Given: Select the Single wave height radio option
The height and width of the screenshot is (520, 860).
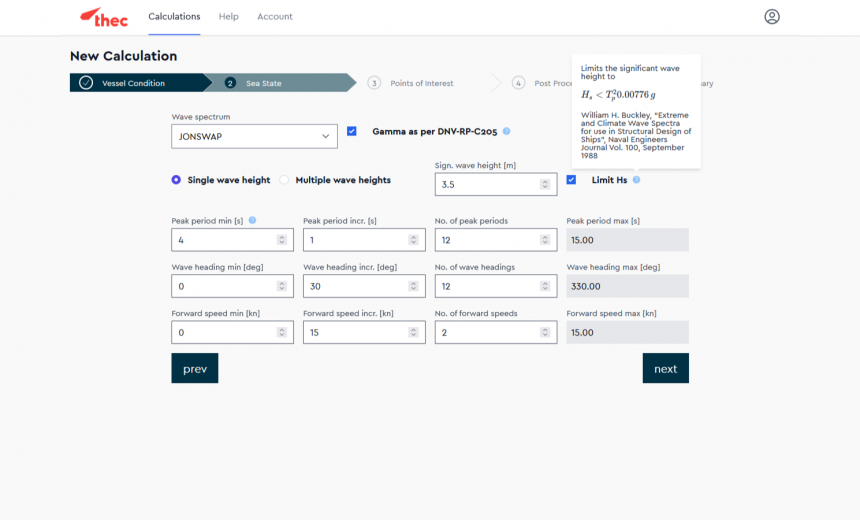Looking at the screenshot, I should pos(176,180).
